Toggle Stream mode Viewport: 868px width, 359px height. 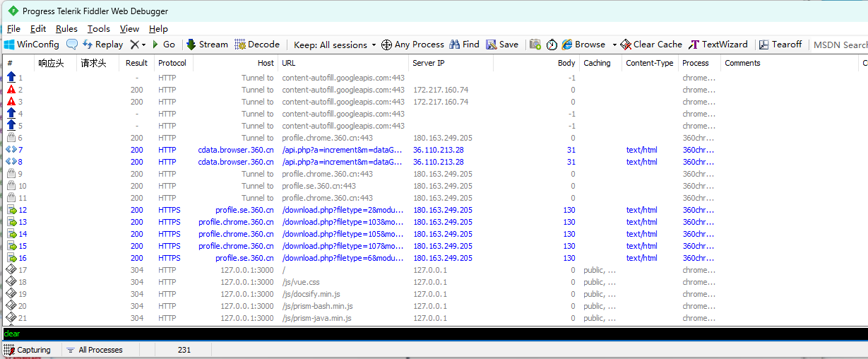[207, 44]
